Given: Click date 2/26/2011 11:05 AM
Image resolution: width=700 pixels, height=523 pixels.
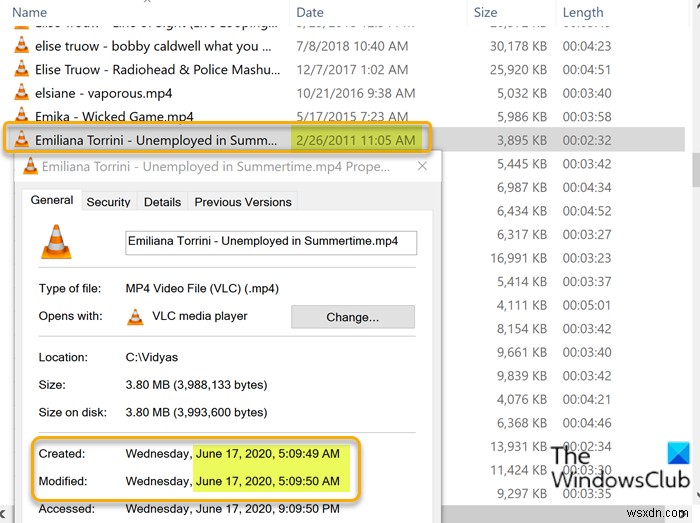Looking at the screenshot, I should point(356,140).
